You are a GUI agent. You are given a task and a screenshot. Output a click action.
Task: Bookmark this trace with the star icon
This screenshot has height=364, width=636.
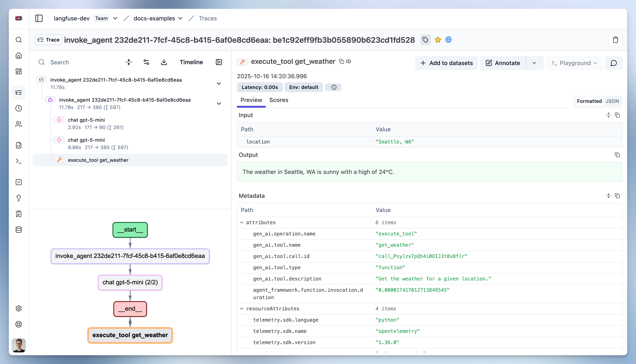(438, 40)
